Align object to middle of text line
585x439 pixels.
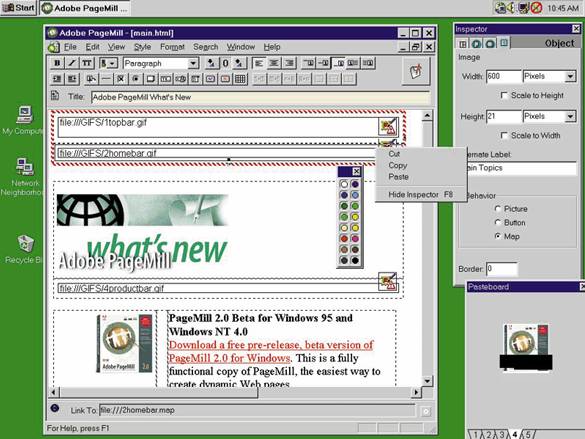[323, 63]
